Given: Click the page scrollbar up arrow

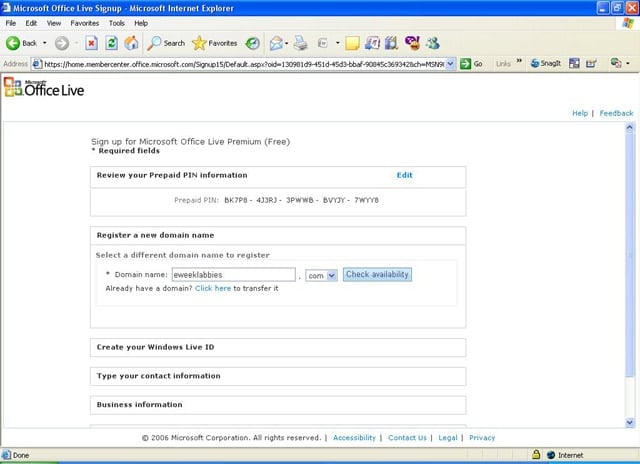Looking at the screenshot, I should click(629, 127).
